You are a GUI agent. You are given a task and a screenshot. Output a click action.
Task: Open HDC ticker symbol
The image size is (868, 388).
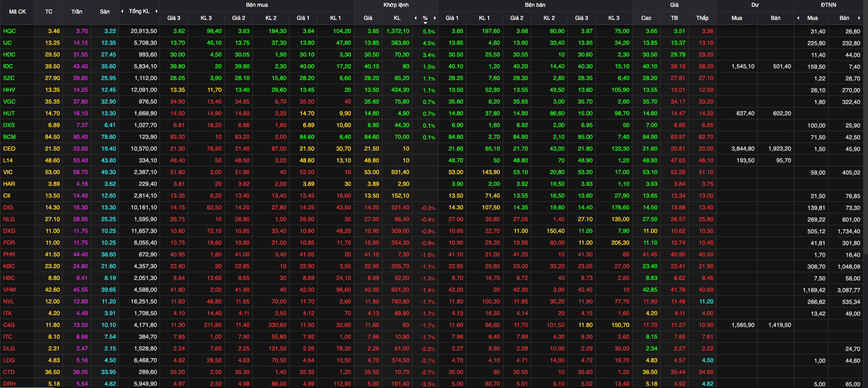[x=9, y=55]
